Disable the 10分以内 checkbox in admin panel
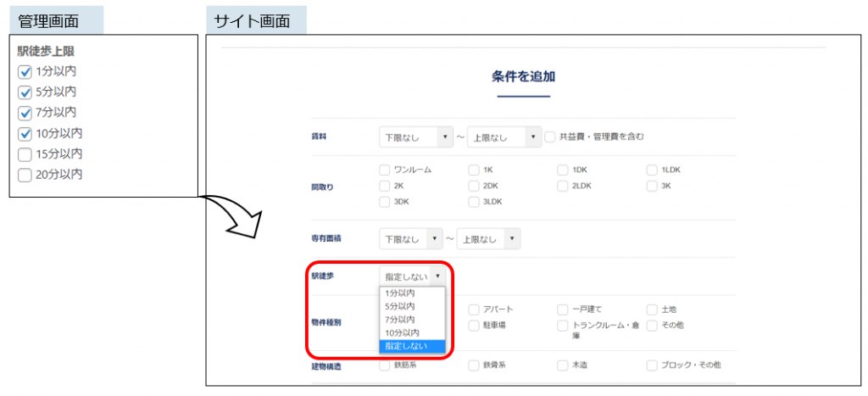 [25, 134]
